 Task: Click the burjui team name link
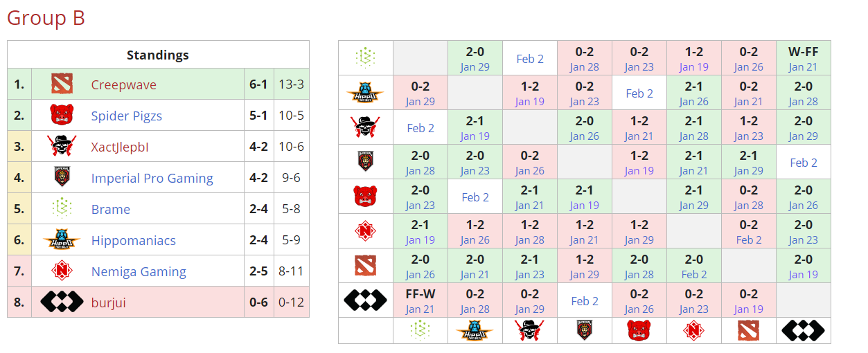click(108, 303)
